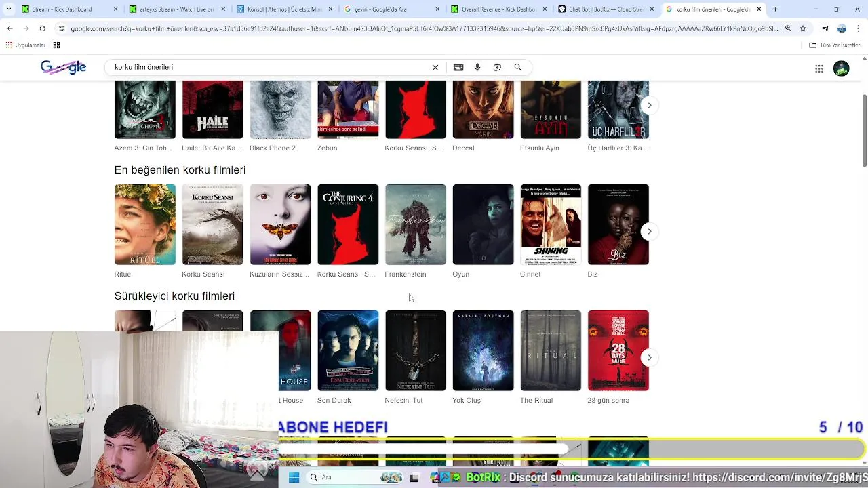Open the Nefesini Tut poster
Screen dimensions: 868x488
coord(416,350)
